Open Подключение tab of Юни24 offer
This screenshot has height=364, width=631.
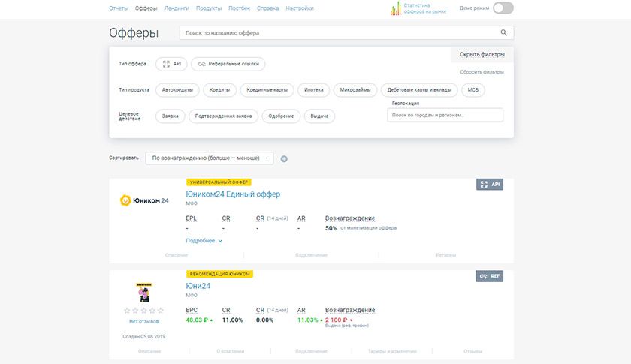point(311,351)
